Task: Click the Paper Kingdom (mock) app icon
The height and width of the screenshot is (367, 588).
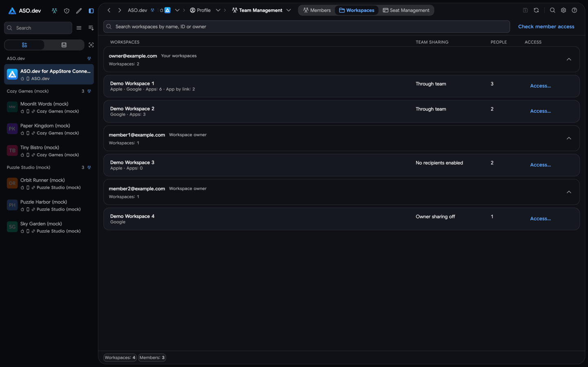Action: pos(12,129)
